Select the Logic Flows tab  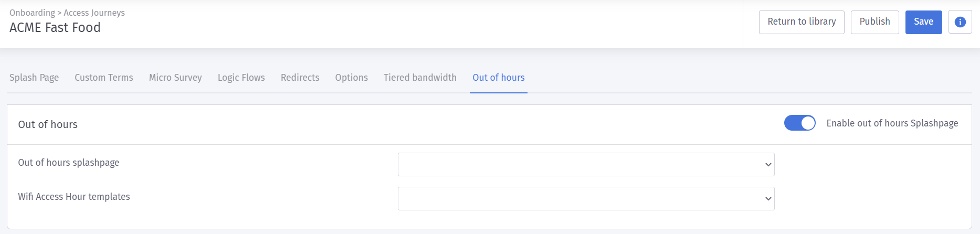pos(241,78)
